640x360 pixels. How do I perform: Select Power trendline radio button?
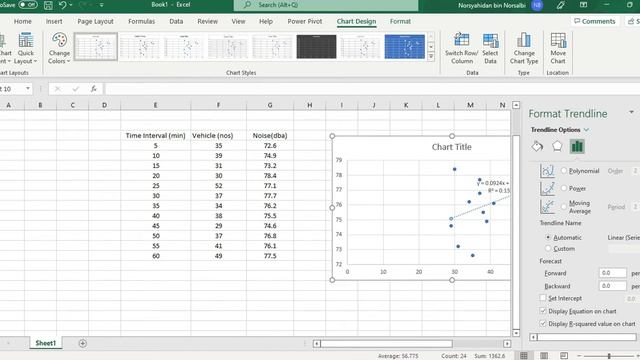(564, 188)
